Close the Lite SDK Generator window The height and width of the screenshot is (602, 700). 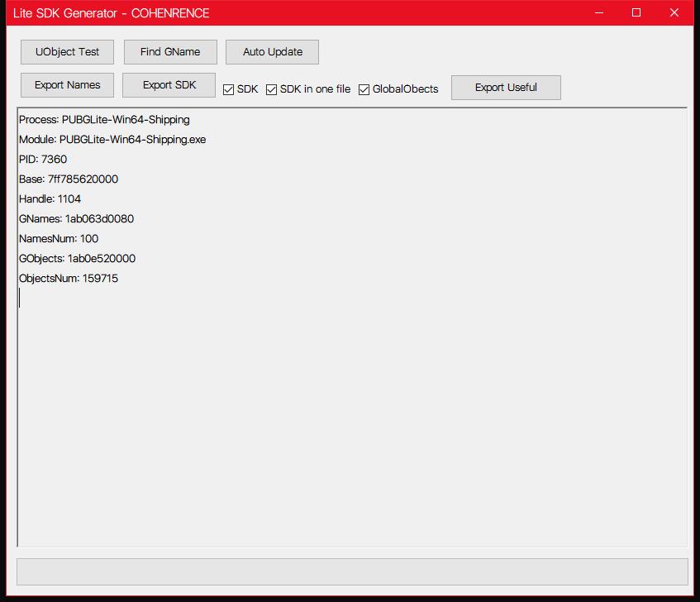click(674, 12)
